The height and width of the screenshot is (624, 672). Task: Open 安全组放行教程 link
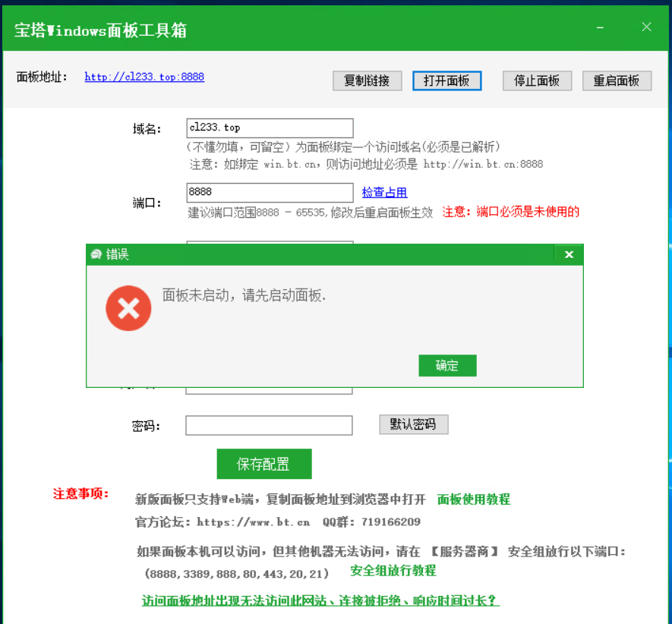(393, 570)
